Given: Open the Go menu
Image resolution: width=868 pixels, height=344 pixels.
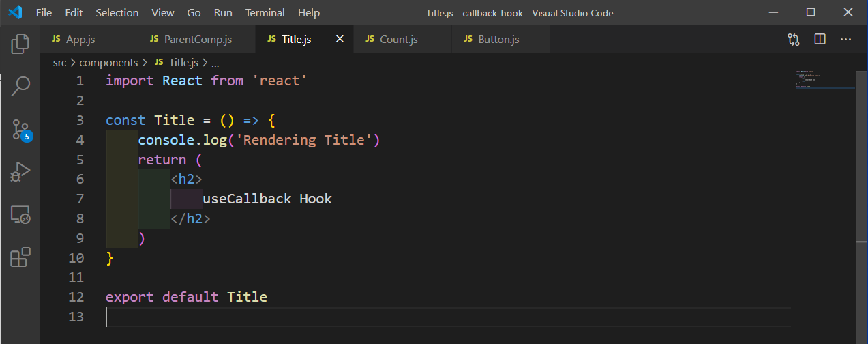Looking at the screenshot, I should 194,12.
